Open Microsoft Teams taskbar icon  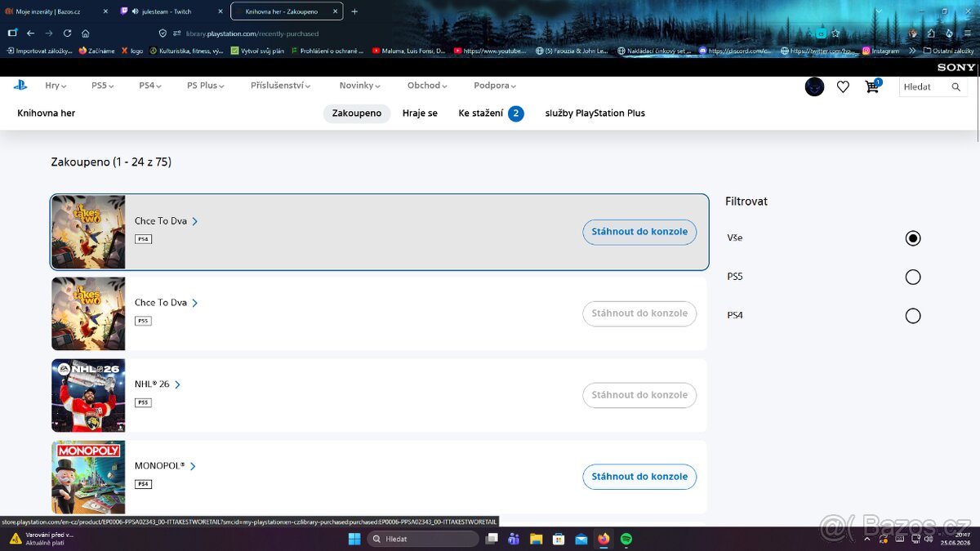514,539
